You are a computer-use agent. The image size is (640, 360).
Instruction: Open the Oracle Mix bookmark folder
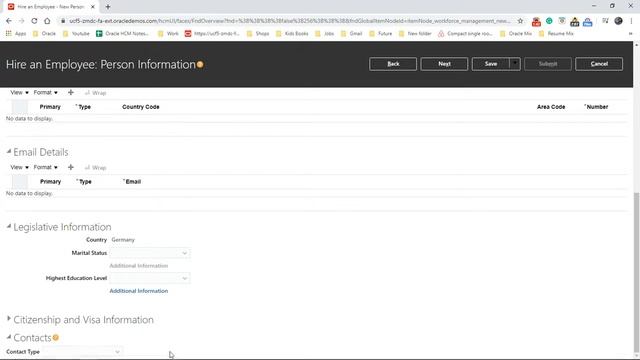pyautogui.click(x=516, y=33)
